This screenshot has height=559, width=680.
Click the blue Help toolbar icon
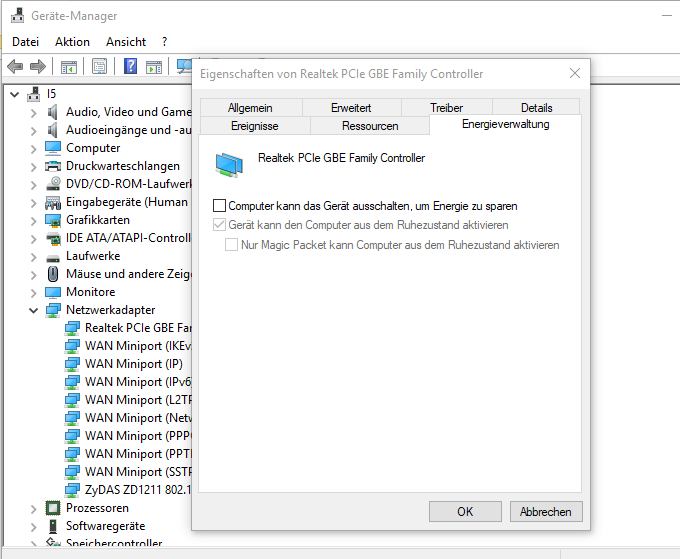pyautogui.click(x=130, y=66)
